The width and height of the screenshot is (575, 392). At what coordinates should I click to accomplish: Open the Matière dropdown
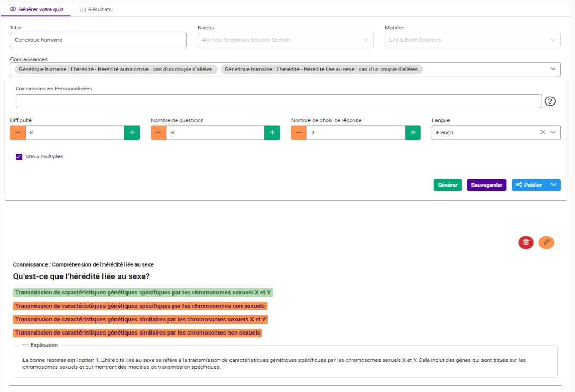point(473,40)
